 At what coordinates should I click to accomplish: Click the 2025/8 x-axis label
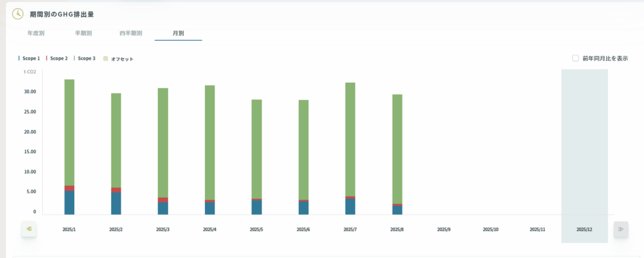pyautogui.click(x=397, y=230)
